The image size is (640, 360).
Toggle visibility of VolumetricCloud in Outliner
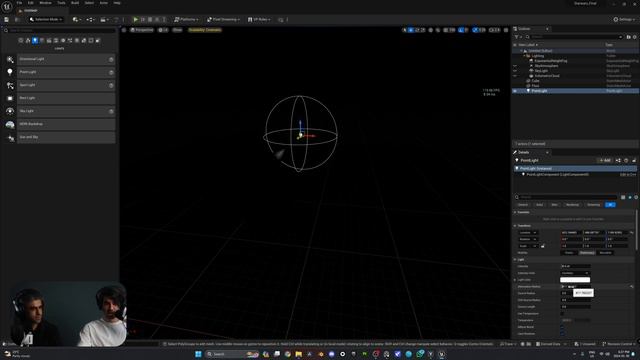click(515, 76)
